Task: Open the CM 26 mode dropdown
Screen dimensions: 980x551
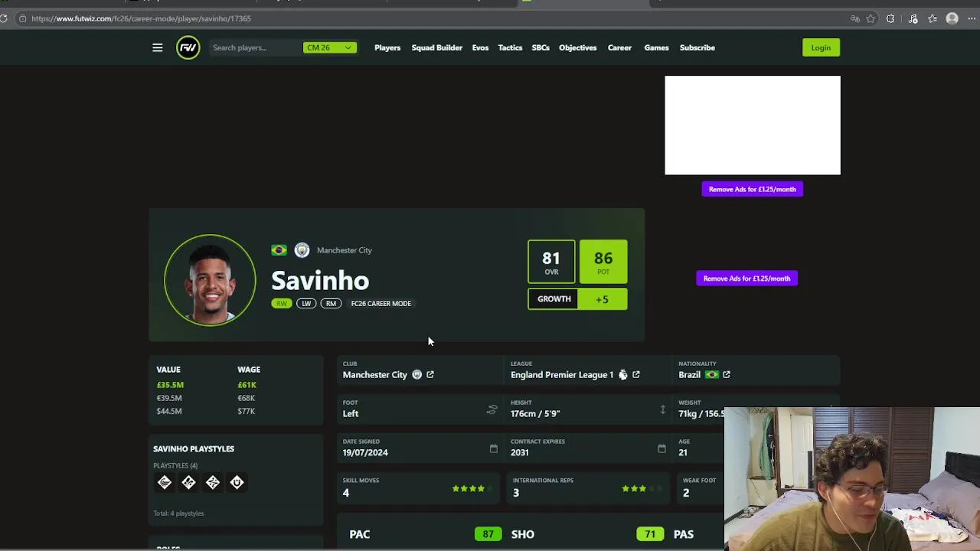Action: (330, 47)
